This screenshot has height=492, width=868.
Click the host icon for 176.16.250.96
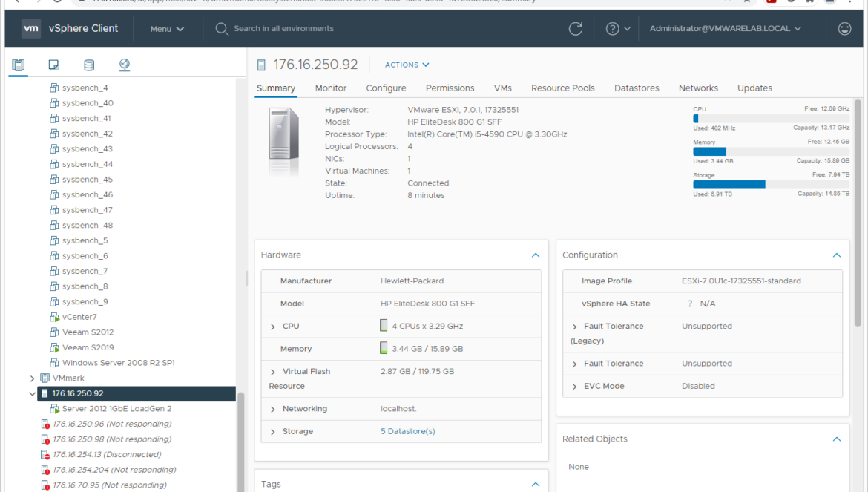click(x=45, y=424)
